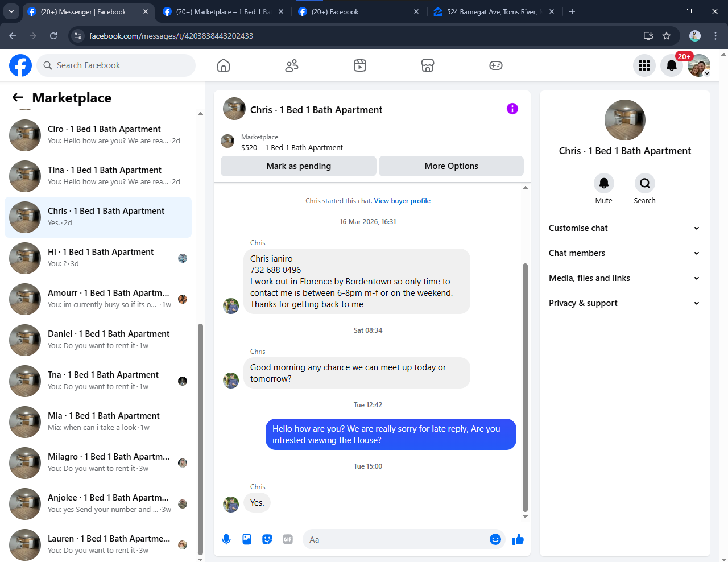
Task: Mute this chat with the bell icon
Action: pyautogui.click(x=604, y=183)
